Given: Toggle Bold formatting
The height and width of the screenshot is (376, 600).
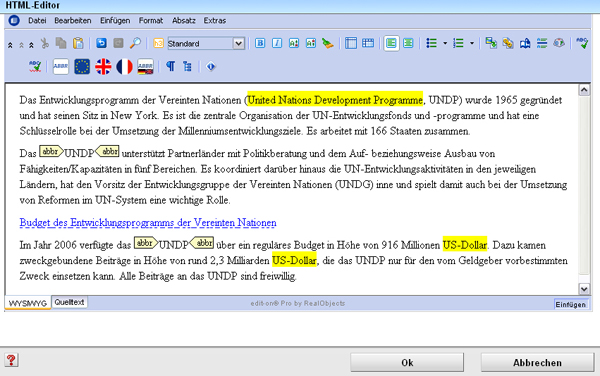Looking at the screenshot, I should tap(260, 43).
